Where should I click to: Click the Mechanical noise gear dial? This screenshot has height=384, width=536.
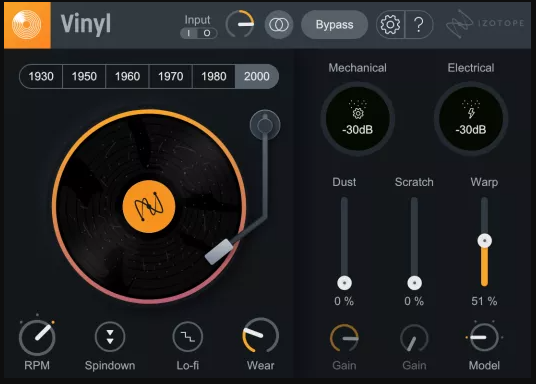358,119
